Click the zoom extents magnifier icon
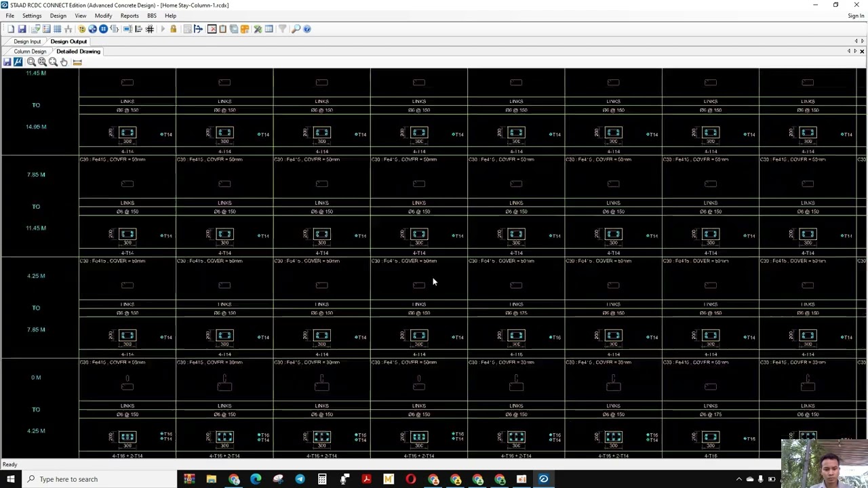Viewport: 868px width, 488px height. [x=52, y=62]
